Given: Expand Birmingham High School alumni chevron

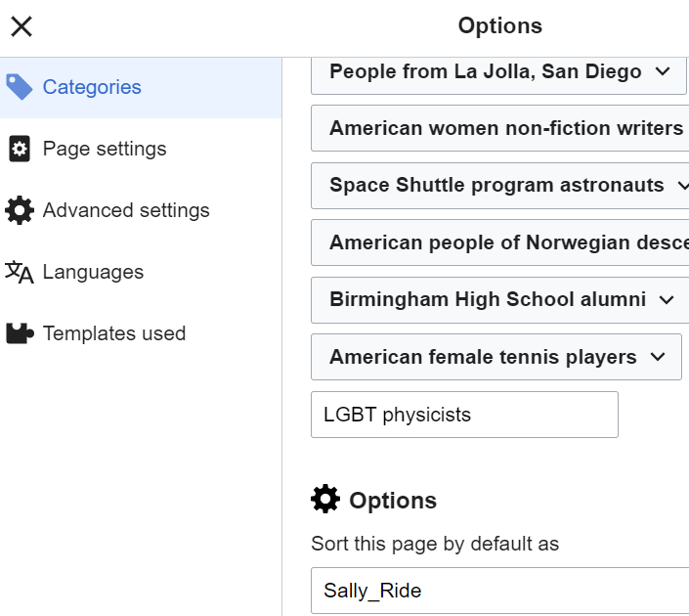Looking at the screenshot, I should 667,300.
